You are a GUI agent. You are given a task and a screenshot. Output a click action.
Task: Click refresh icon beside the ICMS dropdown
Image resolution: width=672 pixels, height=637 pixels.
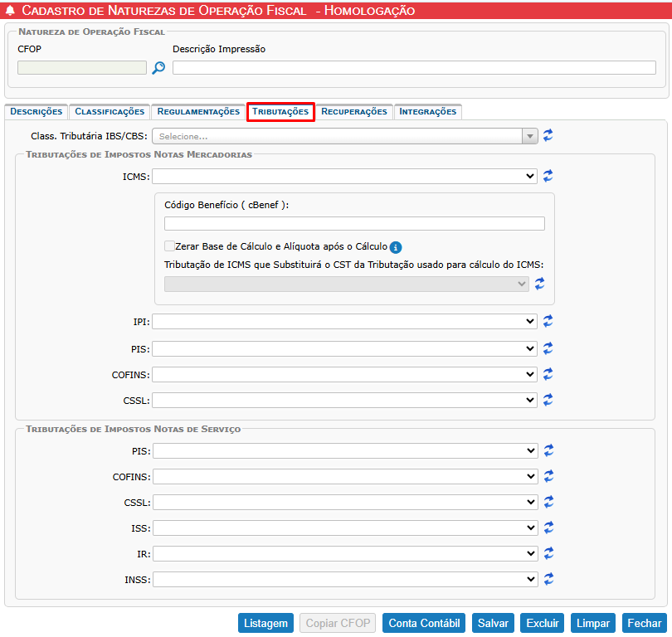pos(548,176)
